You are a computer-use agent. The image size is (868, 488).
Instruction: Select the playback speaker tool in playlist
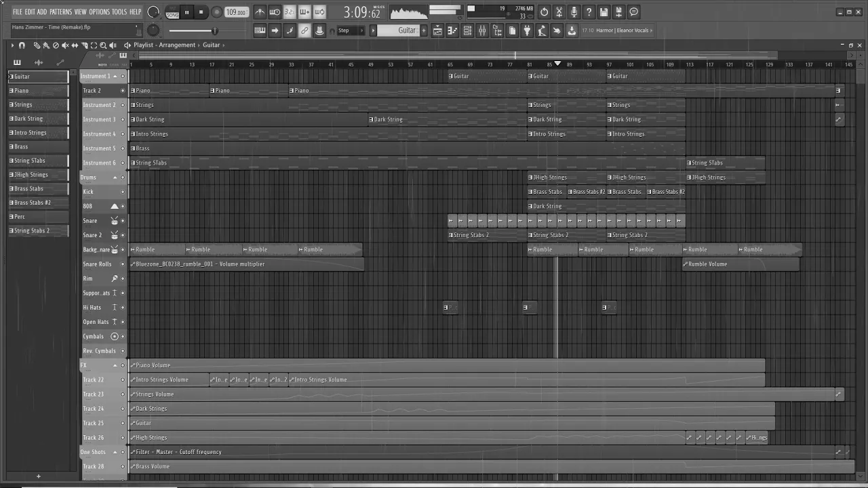click(113, 45)
